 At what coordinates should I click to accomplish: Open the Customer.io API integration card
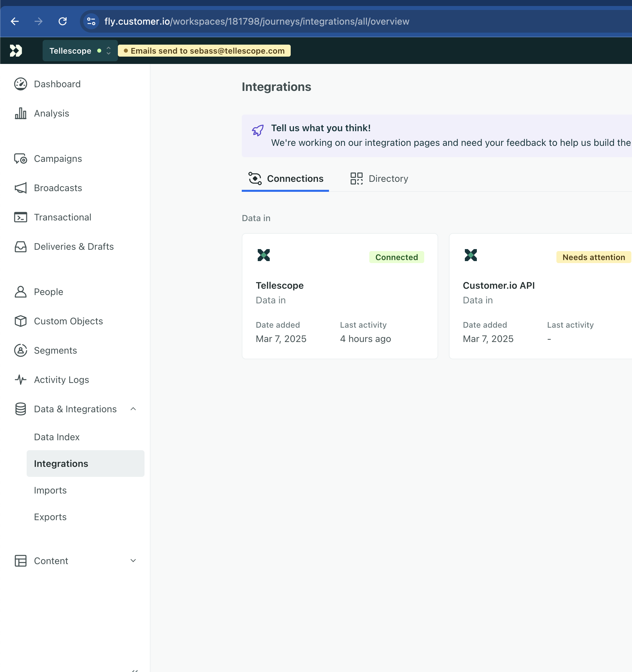pos(540,296)
